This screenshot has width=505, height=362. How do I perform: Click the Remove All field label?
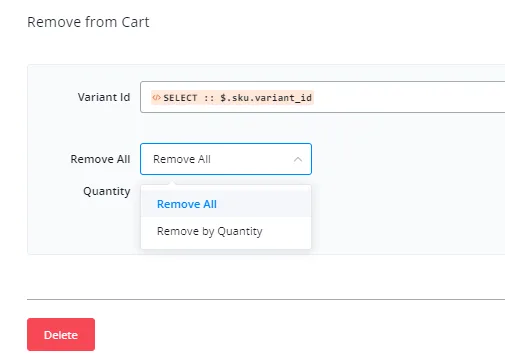click(x=100, y=159)
